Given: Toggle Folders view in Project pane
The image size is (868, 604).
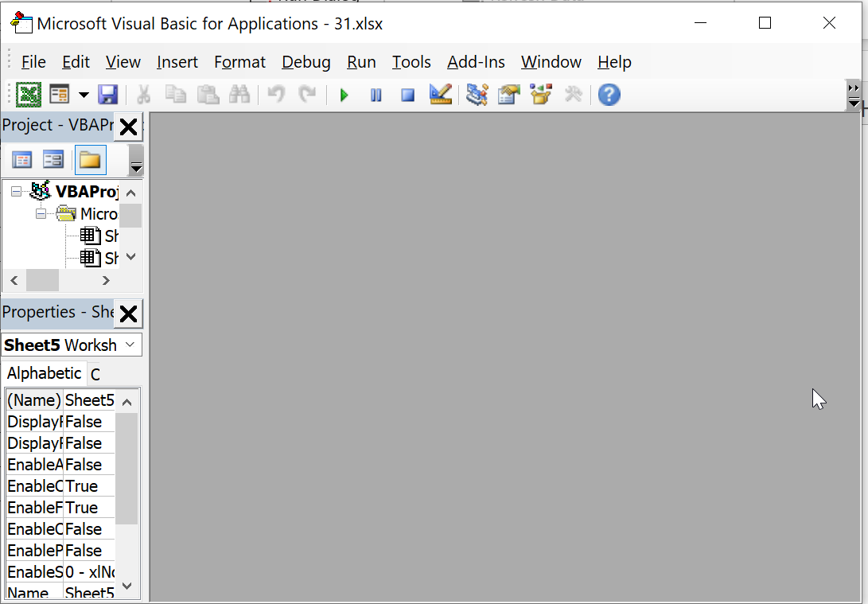Looking at the screenshot, I should click(x=90, y=160).
